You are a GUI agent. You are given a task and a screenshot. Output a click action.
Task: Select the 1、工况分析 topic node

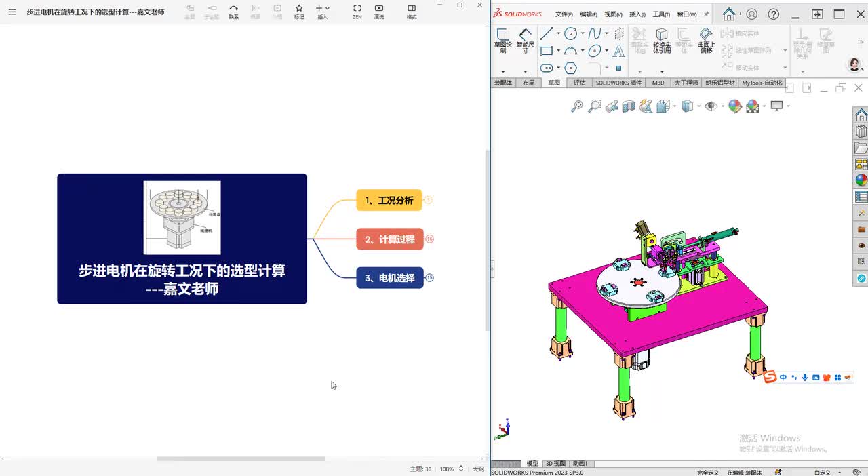[x=389, y=200]
